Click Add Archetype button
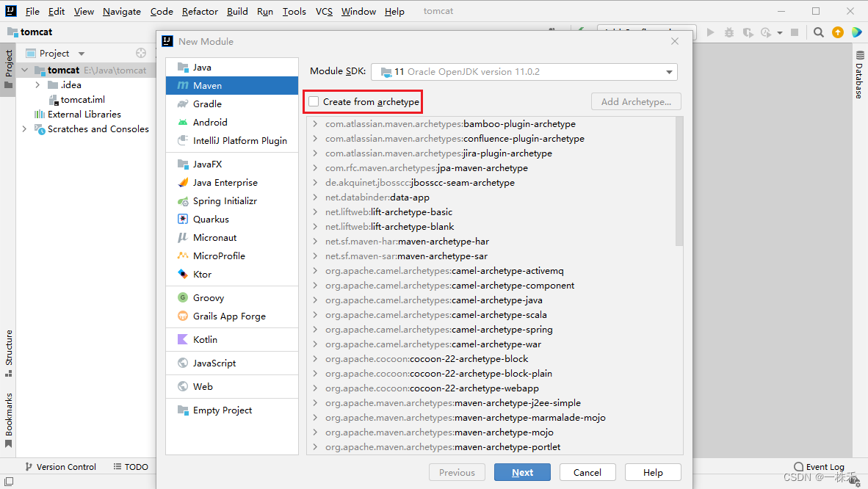The width and height of the screenshot is (868, 489). 636,102
